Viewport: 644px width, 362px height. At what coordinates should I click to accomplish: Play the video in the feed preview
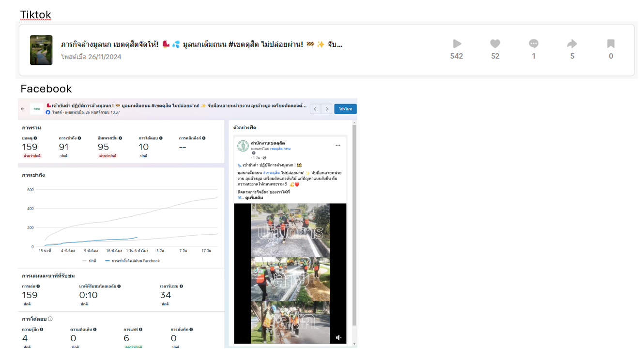[290, 273]
